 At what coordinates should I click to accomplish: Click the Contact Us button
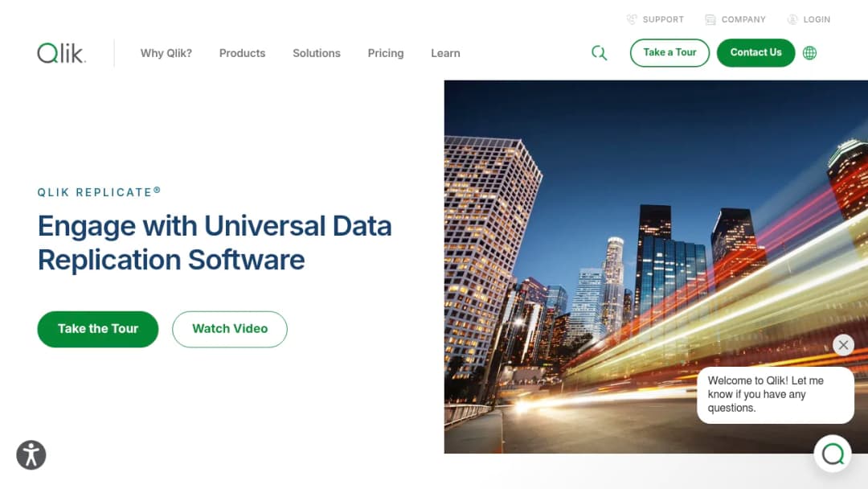pos(755,52)
